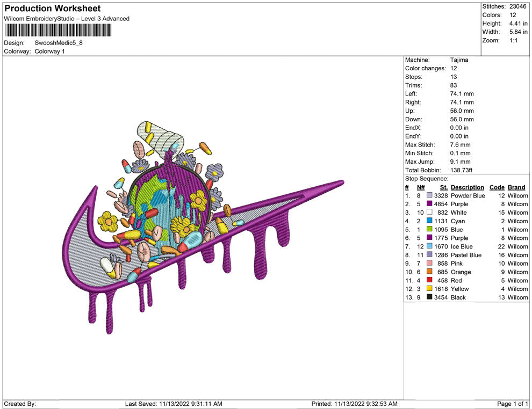Click the Height value 4.41 in
532x409 pixels.
coord(518,24)
